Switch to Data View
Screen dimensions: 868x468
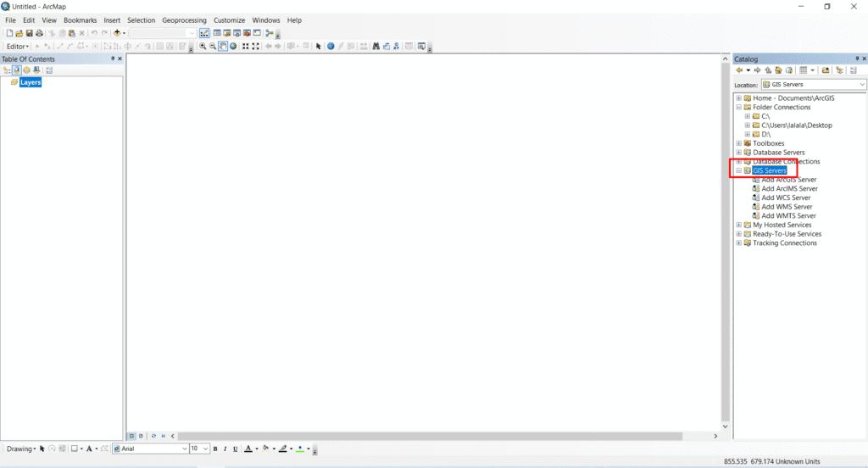[x=131, y=436]
